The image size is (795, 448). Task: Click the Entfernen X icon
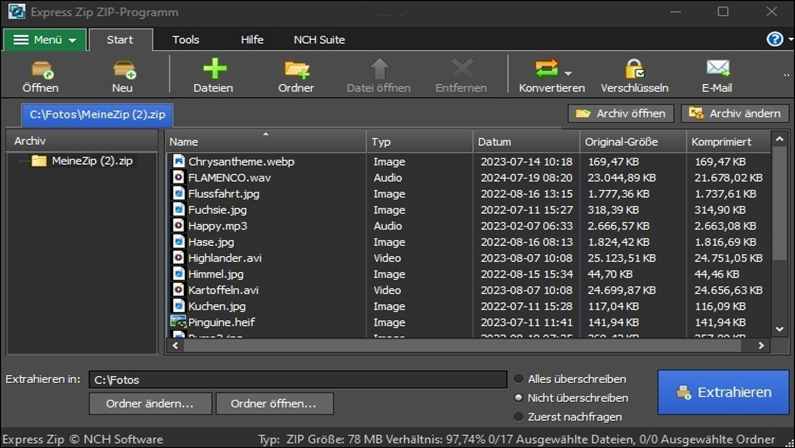point(461,69)
